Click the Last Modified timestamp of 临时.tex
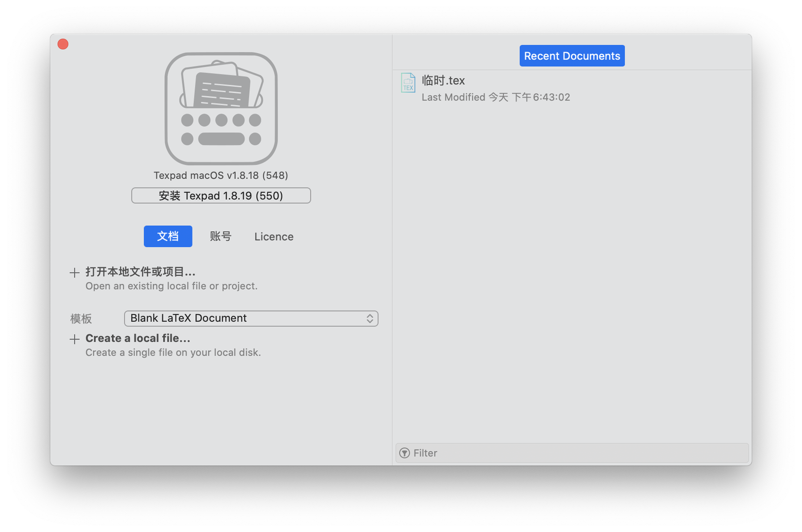 (496, 97)
